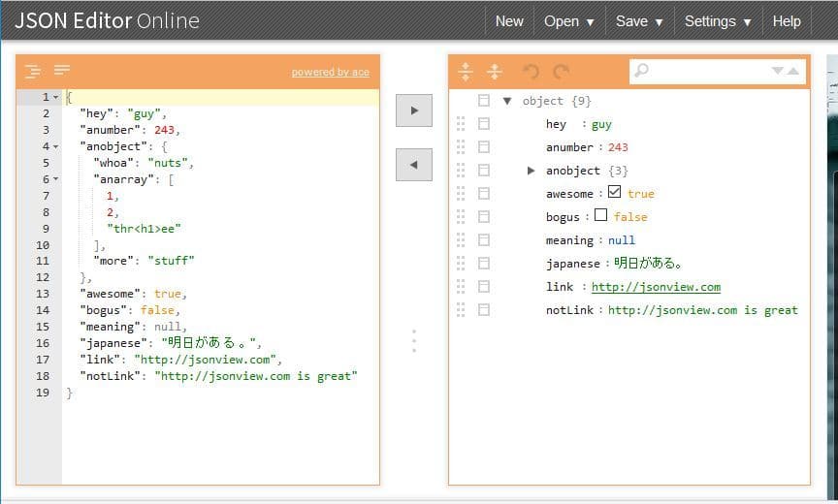Click drag handle for anumber row
Viewport: 838px width, 504px height.
[461, 146]
